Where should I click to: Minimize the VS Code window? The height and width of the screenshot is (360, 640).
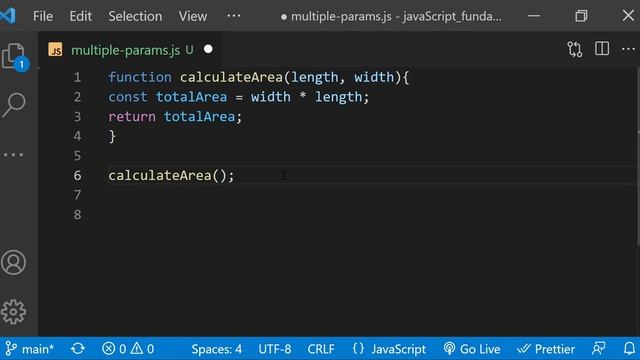pyautogui.click(x=534, y=16)
